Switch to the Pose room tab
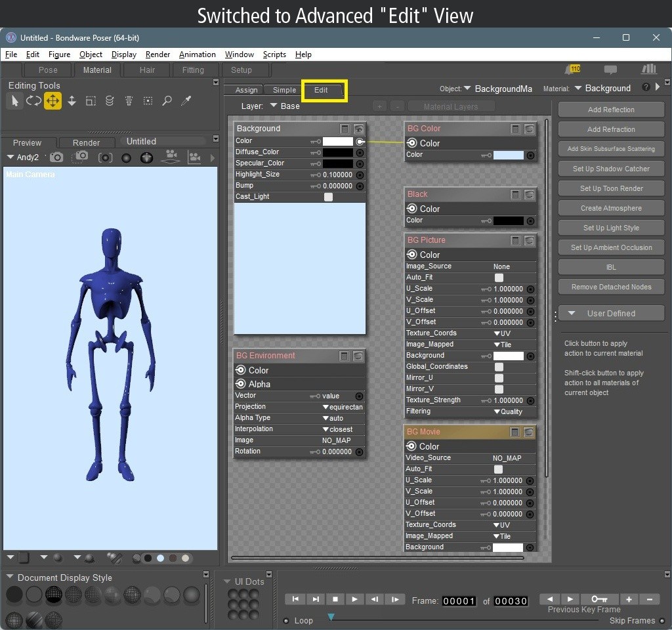This screenshot has width=672, height=630. coord(47,70)
